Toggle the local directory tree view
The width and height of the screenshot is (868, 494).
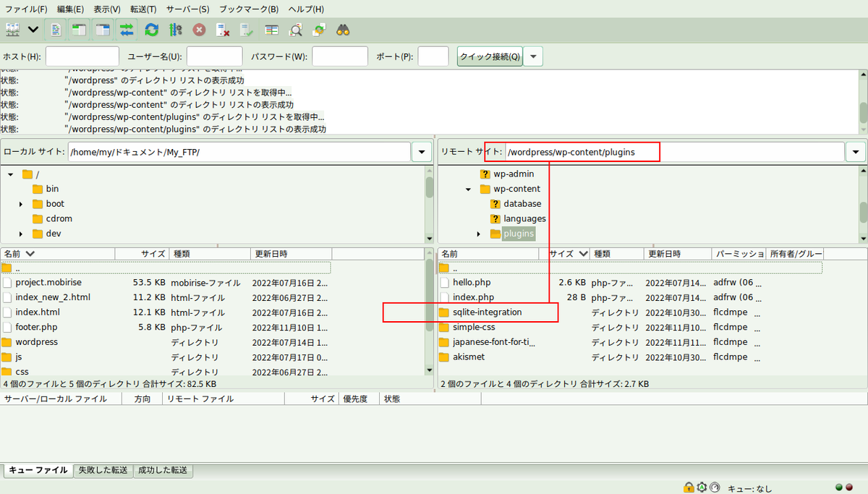click(x=79, y=30)
